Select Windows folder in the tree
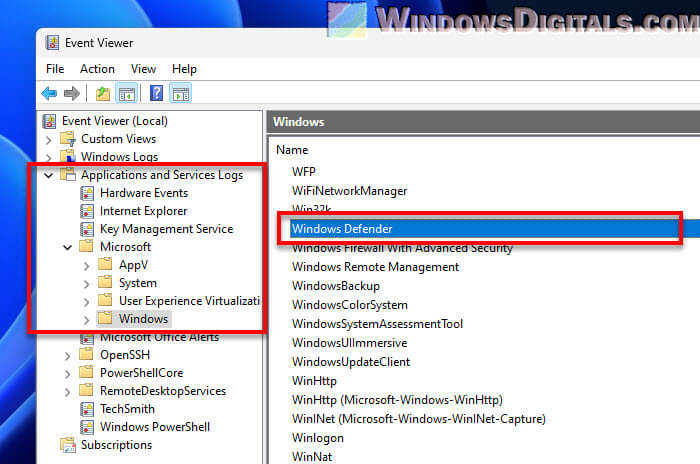The height and width of the screenshot is (464, 700). coord(143,319)
